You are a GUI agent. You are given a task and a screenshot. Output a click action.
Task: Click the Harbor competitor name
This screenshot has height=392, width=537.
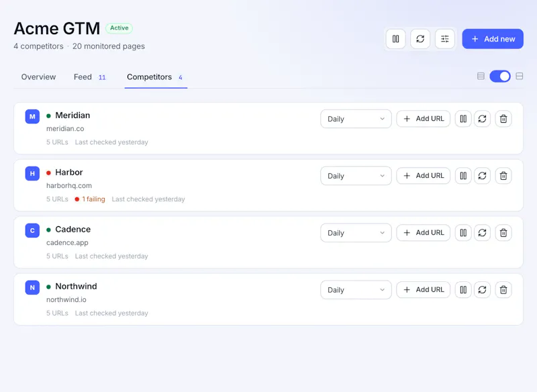click(69, 173)
